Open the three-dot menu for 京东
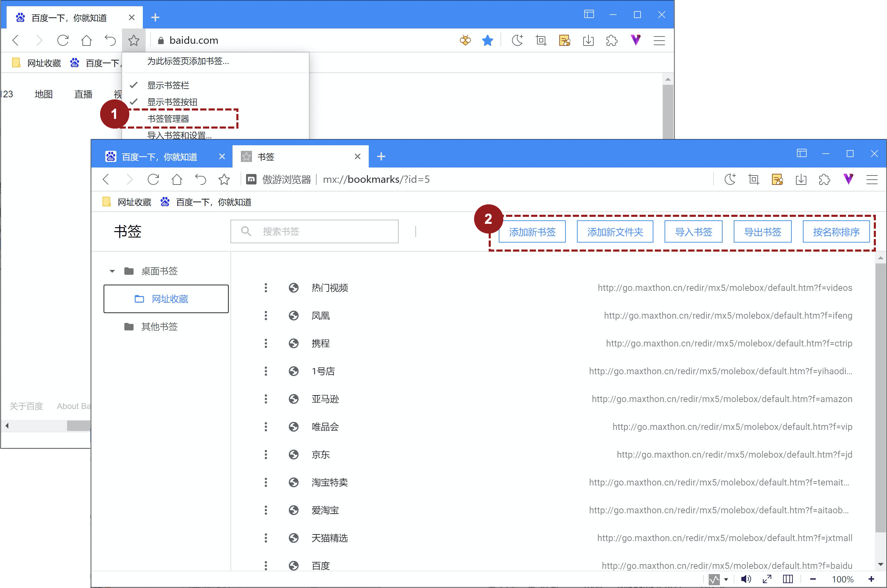This screenshot has width=887, height=588. point(266,455)
